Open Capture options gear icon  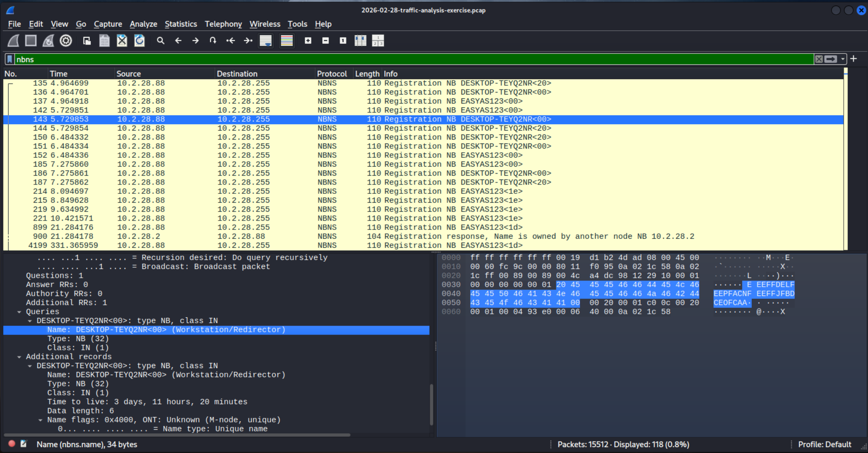(66, 41)
